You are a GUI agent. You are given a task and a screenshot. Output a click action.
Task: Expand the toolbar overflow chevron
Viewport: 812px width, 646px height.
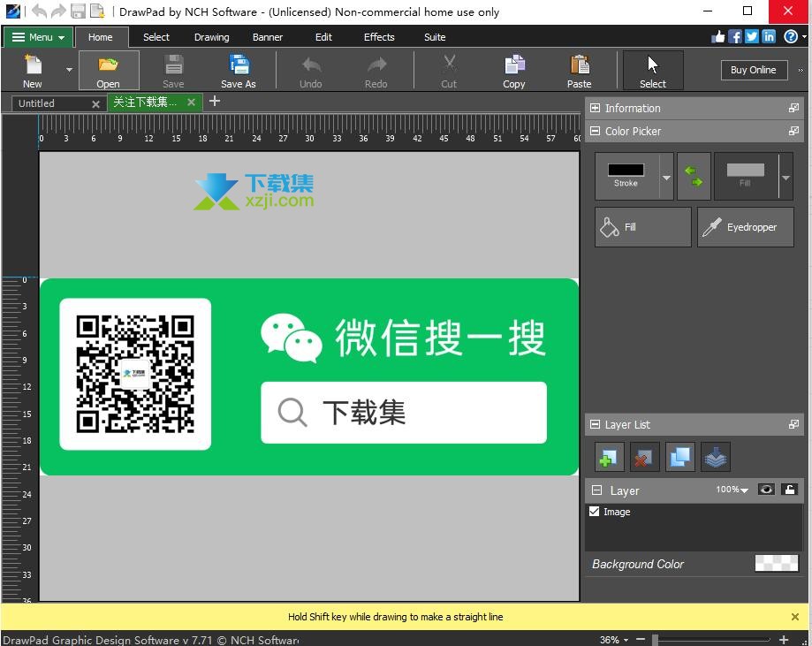click(x=801, y=70)
